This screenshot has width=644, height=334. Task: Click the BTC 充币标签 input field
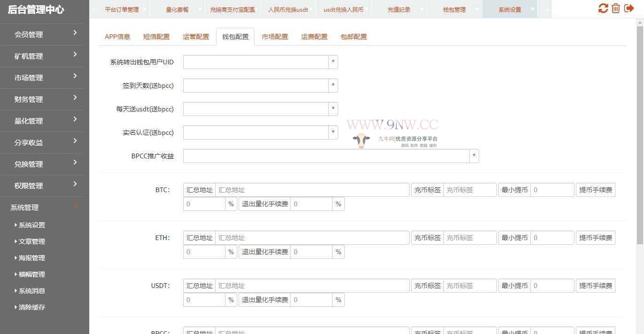click(470, 190)
